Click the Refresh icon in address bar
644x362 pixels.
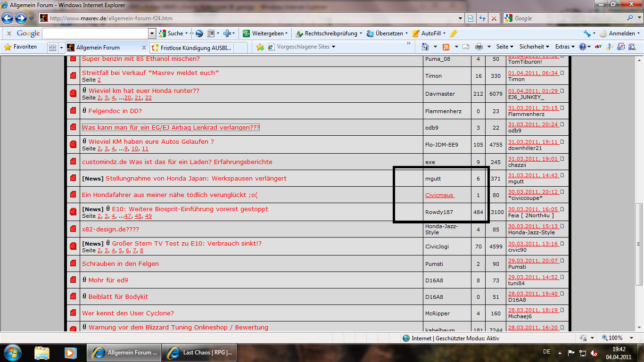click(482, 18)
